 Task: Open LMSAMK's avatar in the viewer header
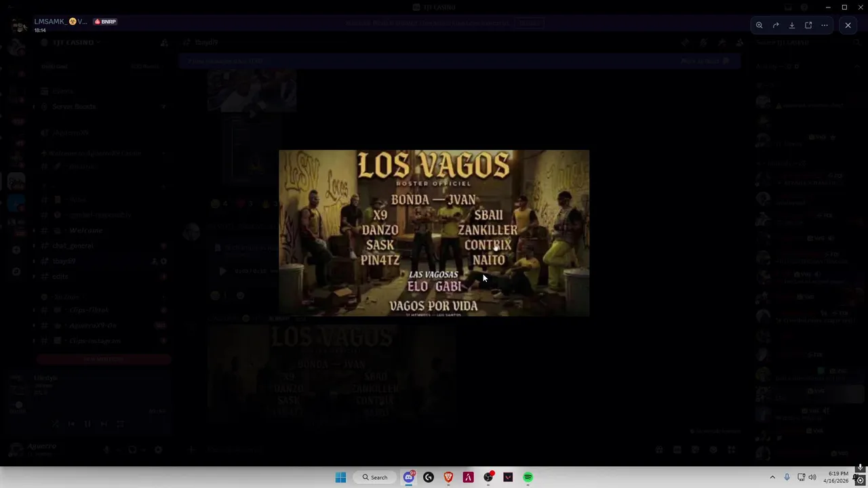pyautogui.click(x=20, y=25)
